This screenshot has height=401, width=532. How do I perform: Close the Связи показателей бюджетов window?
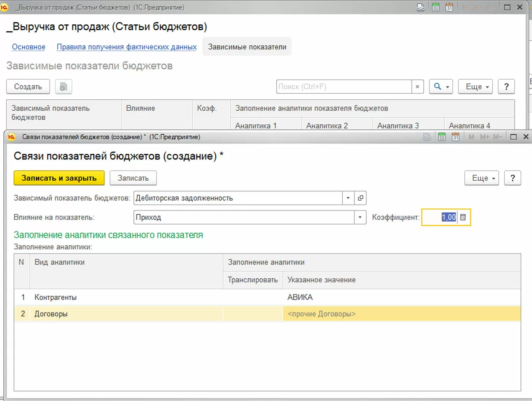pyautogui.click(x=526, y=137)
